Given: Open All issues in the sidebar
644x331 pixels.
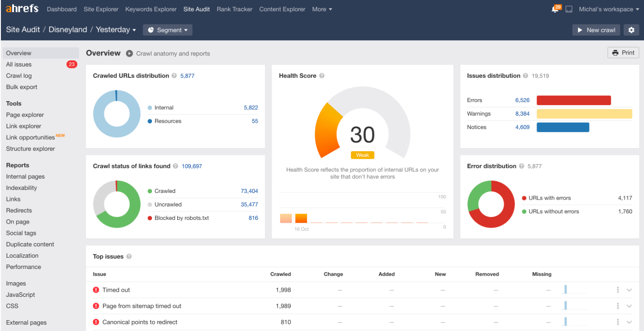Looking at the screenshot, I should [x=19, y=64].
